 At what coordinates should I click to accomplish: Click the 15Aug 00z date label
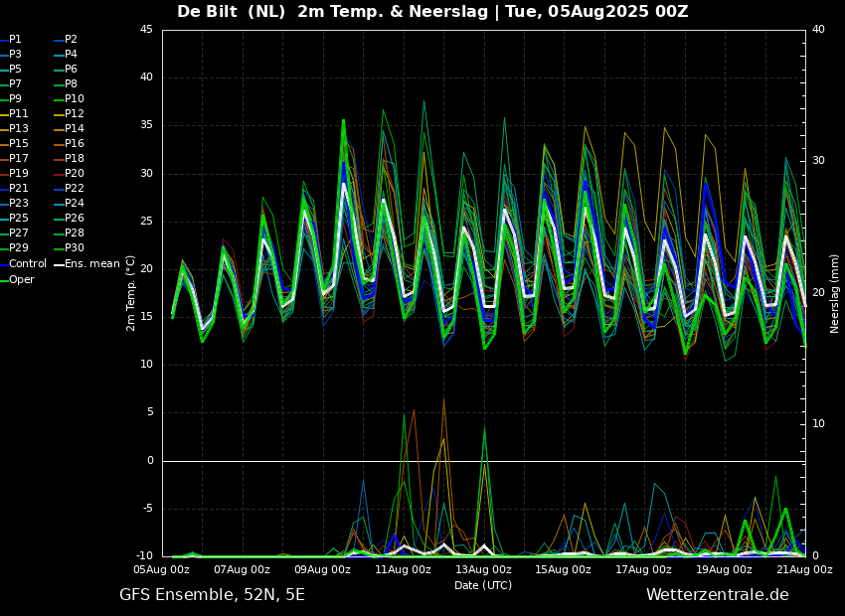564,570
